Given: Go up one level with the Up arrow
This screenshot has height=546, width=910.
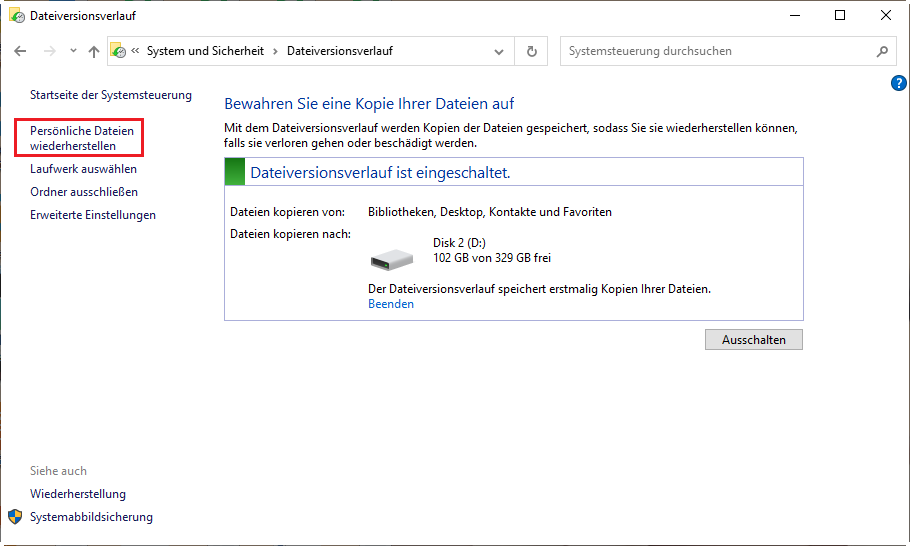Looking at the screenshot, I should click(x=93, y=51).
